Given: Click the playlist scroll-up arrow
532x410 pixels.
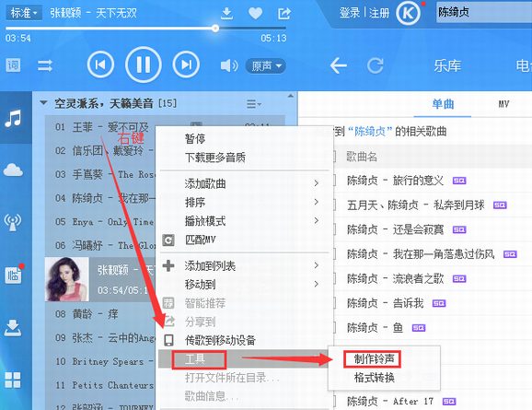Looking at the screenshot, I should 291,96.
